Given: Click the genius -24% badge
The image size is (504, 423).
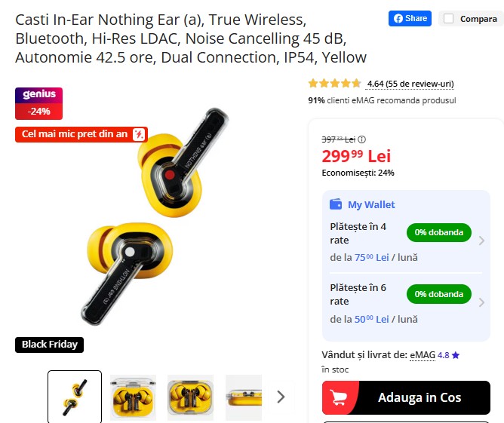Looking at the screenshot, I should pyautogui.click(x=39, y=103).
